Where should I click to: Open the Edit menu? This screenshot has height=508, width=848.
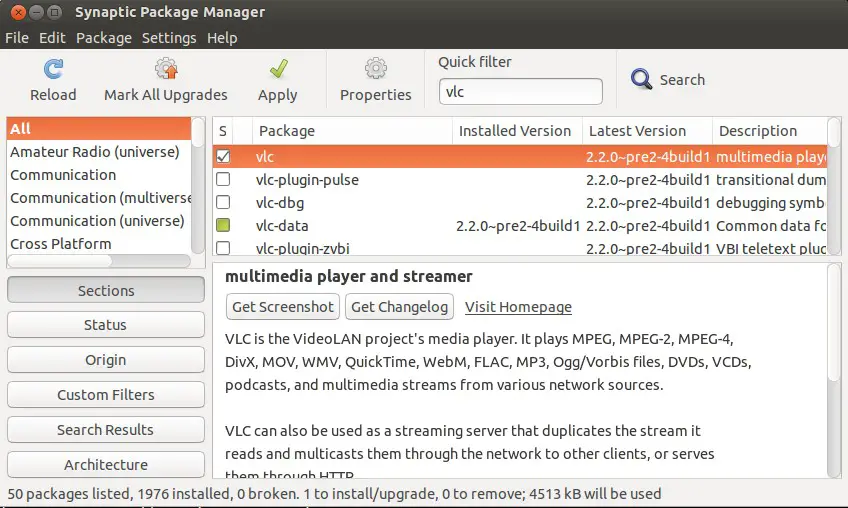(52, 38)
